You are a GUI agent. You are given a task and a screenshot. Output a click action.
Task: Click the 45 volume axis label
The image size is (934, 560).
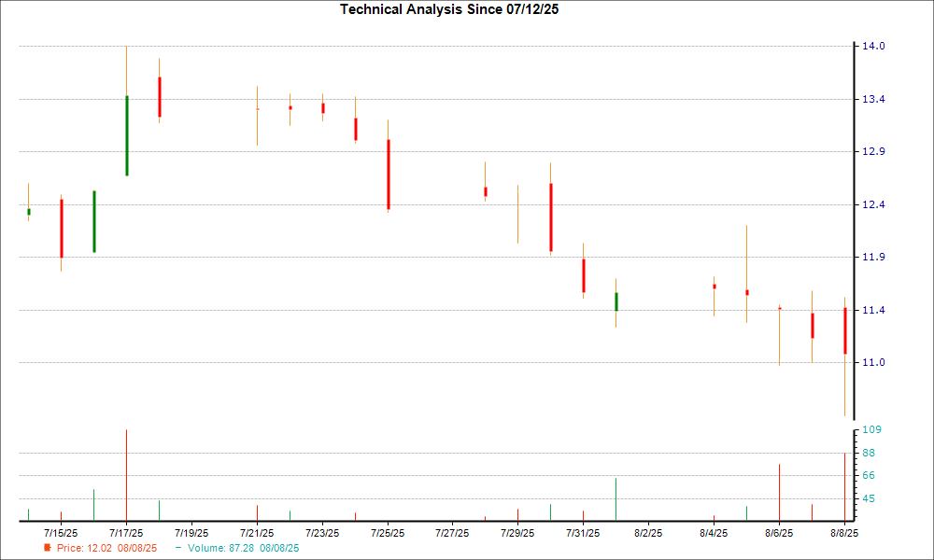click(x=869, y=498)
